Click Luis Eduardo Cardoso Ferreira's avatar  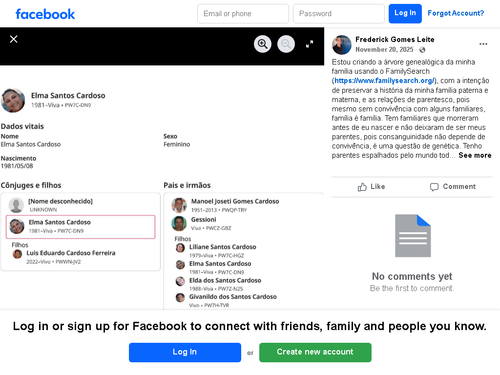tap(17, 254)
